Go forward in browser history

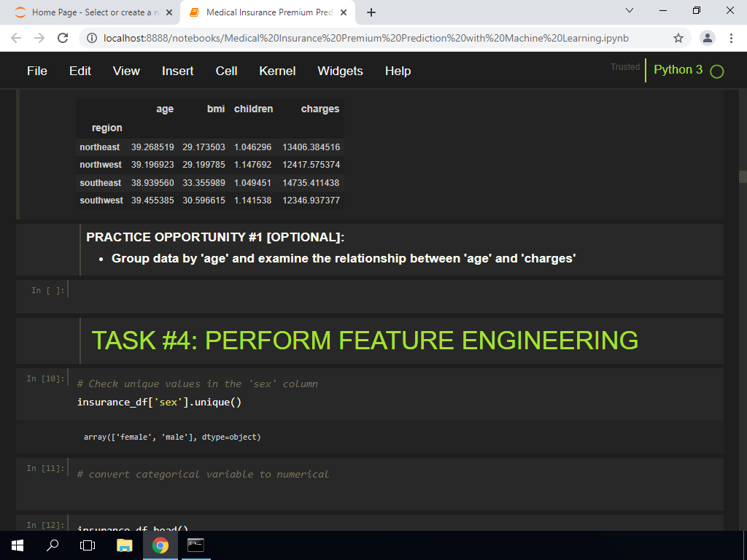tap(39, 38)
